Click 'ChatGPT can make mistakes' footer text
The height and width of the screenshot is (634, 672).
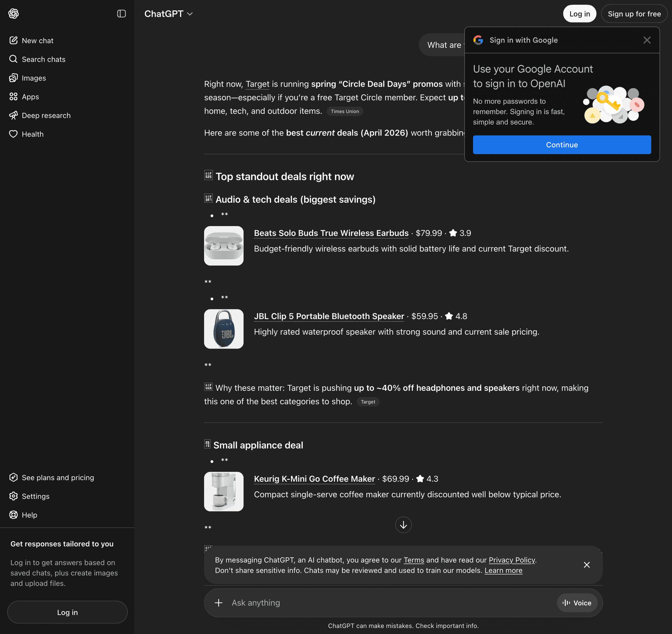click(x=403, y=626)
